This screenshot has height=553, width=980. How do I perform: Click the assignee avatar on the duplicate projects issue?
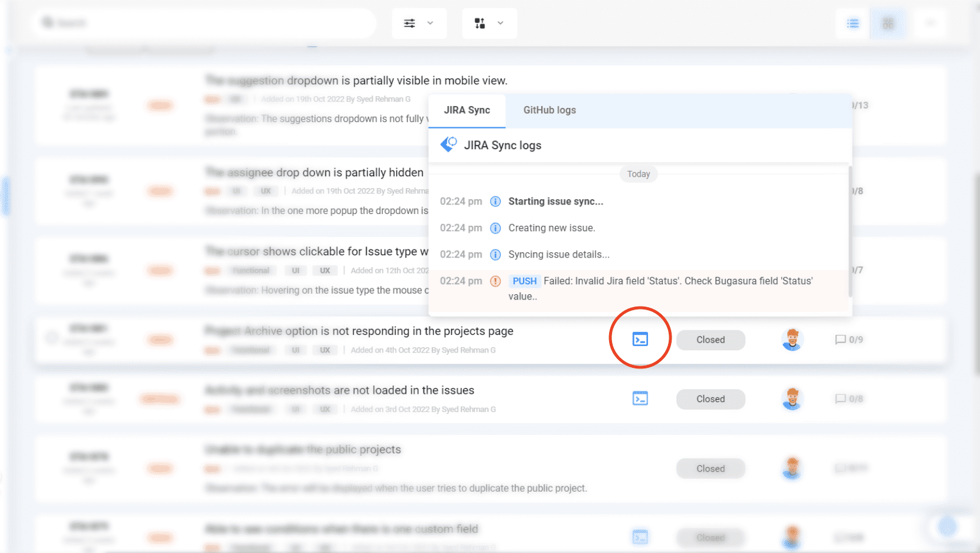[792, 468]
